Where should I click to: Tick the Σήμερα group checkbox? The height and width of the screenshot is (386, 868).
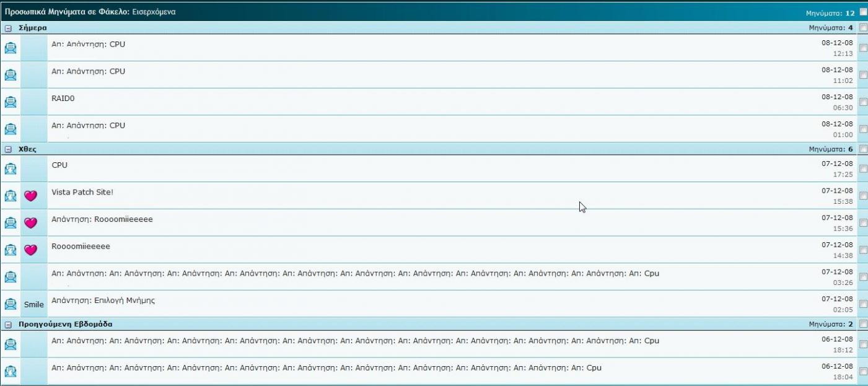point(864,28)
